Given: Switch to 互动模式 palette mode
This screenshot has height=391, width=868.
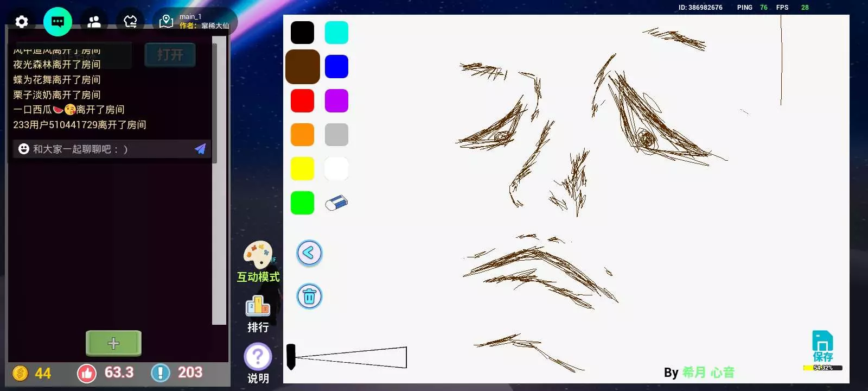Looking at the screenshot, I should coord(258,262).
